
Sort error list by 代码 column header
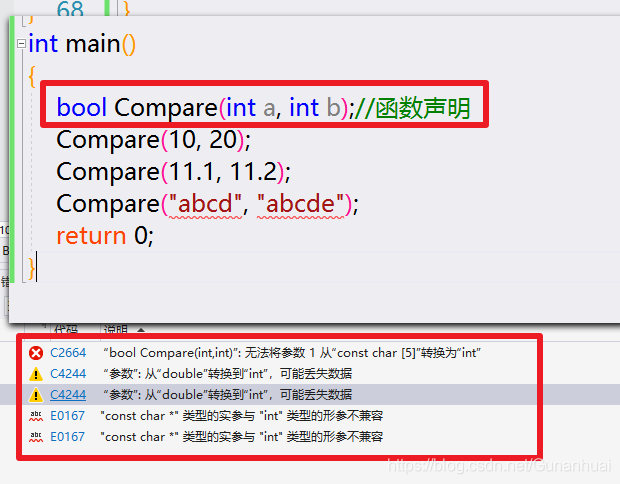pyautogui.click(x=66, y=329)
